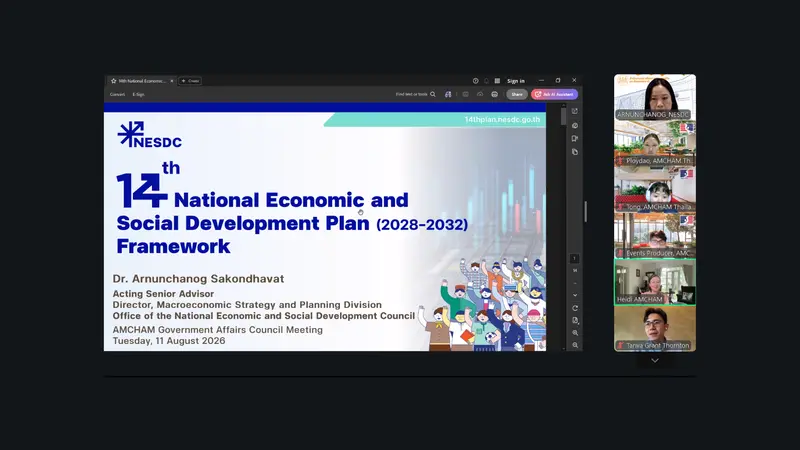Select Ploydao AMCHAM participant video tile
The image size is (800, 450).
(x=655, y=143)
